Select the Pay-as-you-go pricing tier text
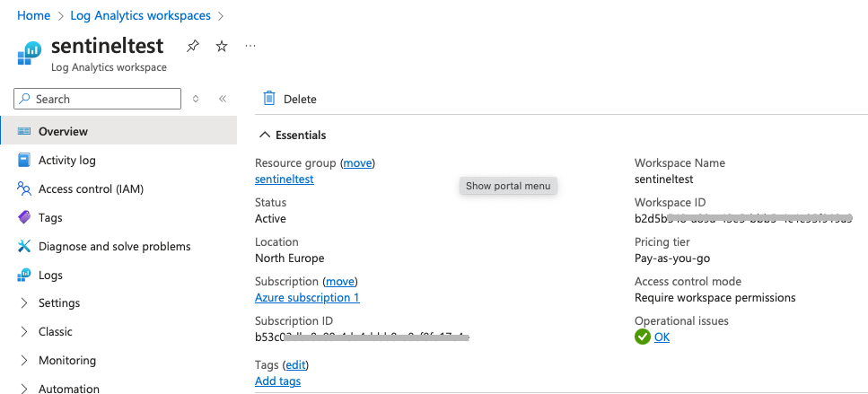868x394 pixels. click(672, 258)
